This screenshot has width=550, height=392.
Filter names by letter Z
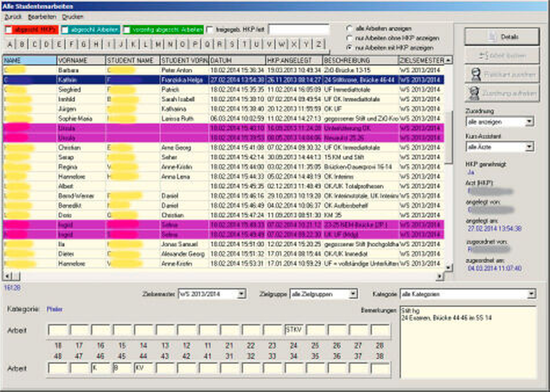pos(318,44)
